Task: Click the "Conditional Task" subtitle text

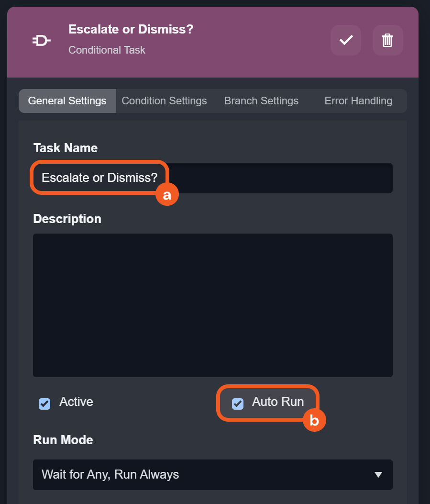Action: [x=107, y=50]
